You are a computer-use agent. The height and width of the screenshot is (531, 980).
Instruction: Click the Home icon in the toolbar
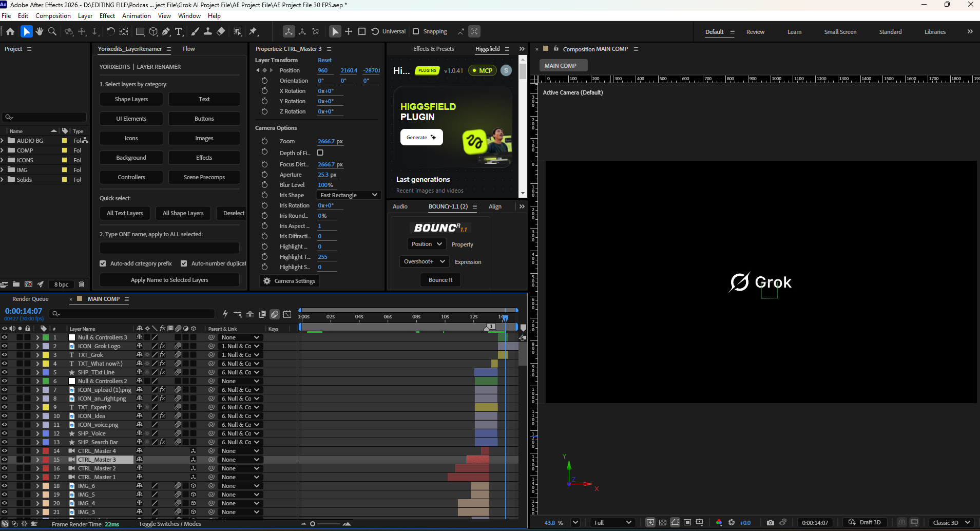(10, 31)
